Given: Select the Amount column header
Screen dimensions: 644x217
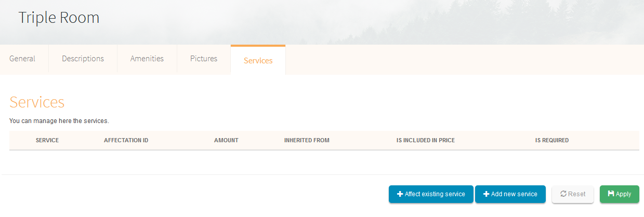Looking at the screenshot, I should coord(226,140).
